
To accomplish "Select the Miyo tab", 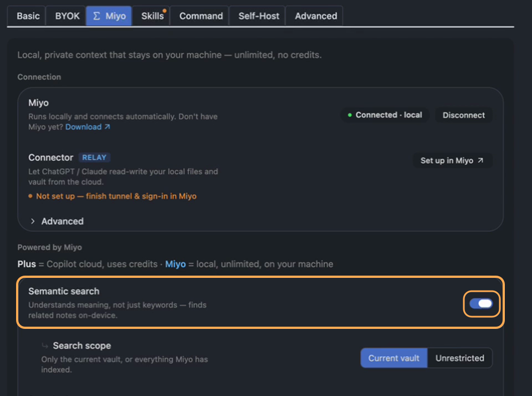I will click(109, 16).
